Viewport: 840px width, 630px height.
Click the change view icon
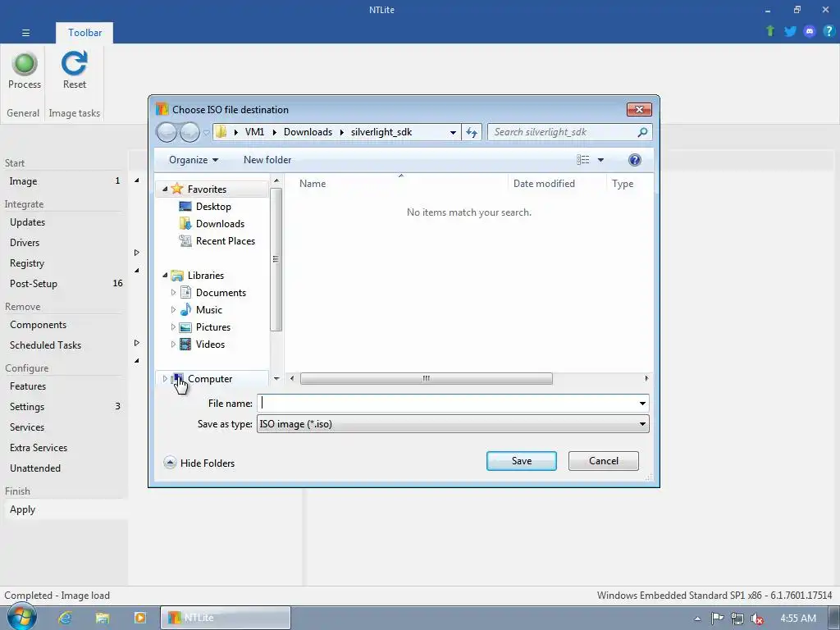[x=583, y=160]
